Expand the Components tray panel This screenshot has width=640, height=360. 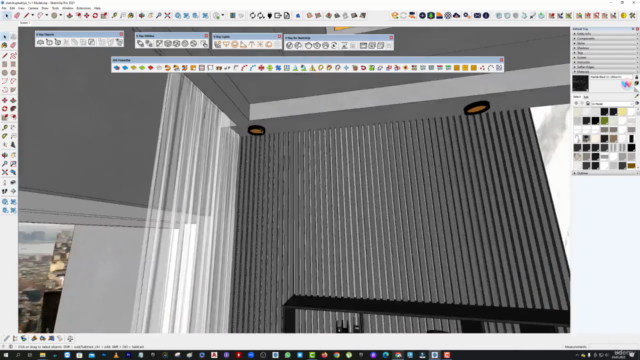pos(605,38)
